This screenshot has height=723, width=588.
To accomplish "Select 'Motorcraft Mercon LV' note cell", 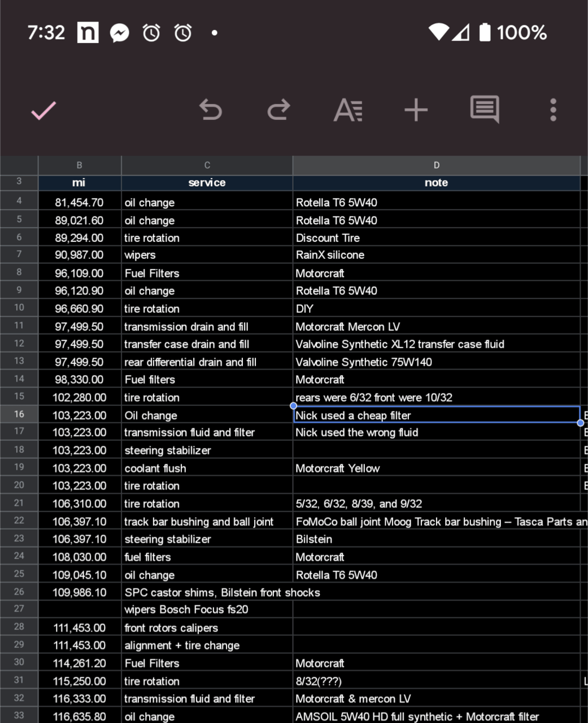I will pos(437,327).
